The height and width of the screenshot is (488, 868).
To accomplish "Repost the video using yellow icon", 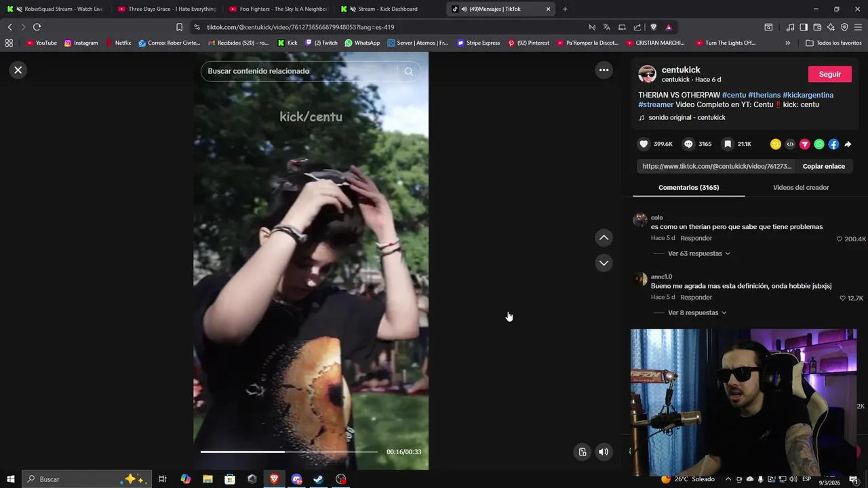I will coord(776,144).
